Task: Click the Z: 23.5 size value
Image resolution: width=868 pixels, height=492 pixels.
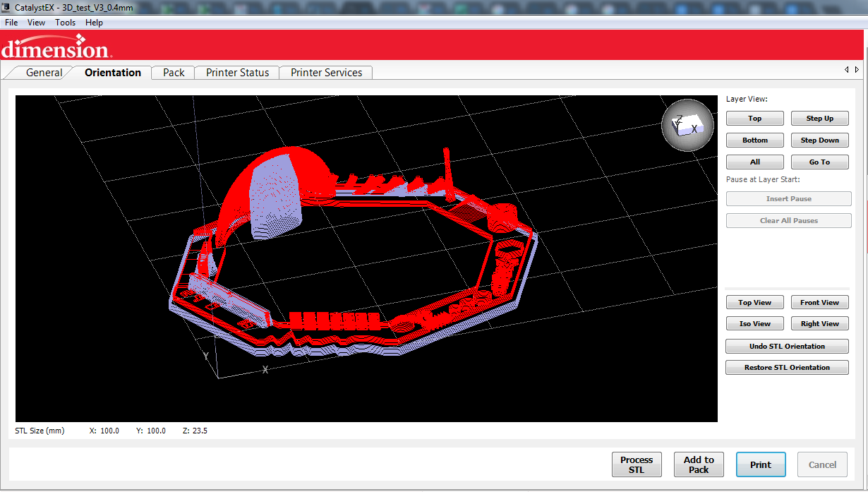Action: 195,431
